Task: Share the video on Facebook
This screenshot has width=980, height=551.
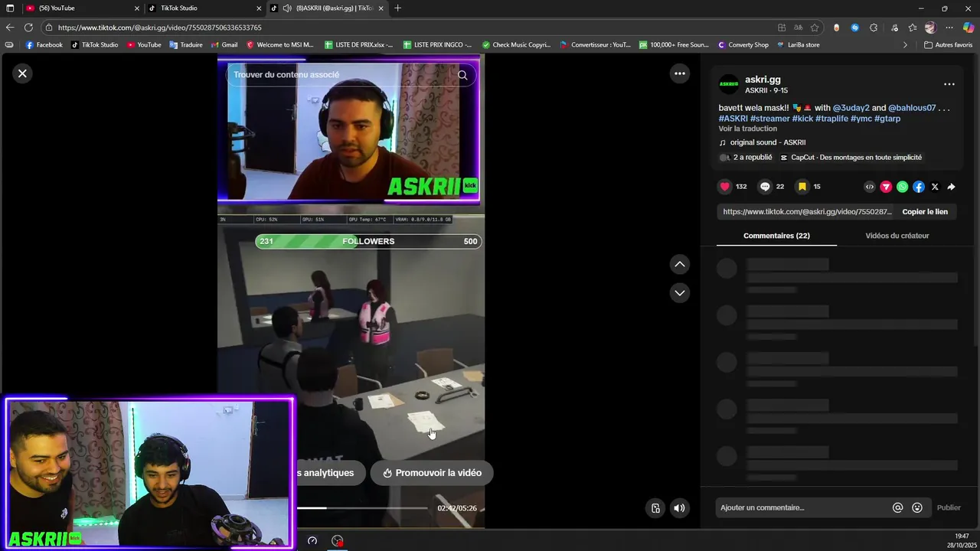Action: (x=919, y=187)
